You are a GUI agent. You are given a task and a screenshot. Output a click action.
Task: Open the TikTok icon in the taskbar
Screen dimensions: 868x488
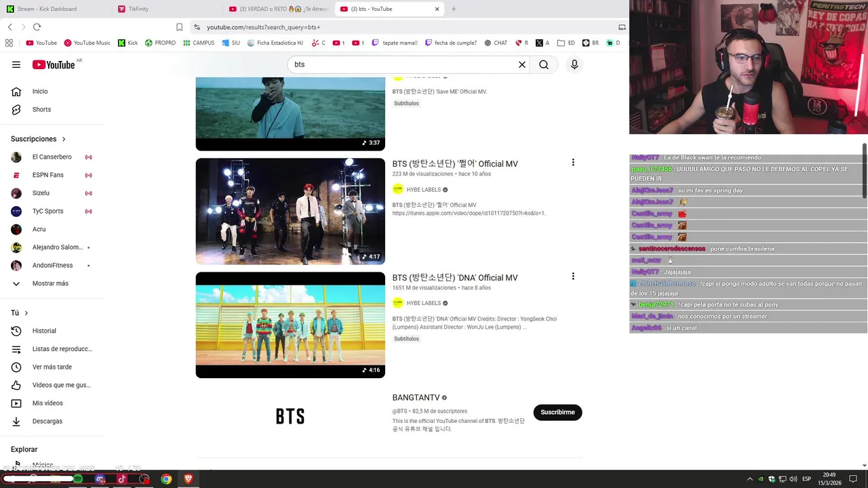point(122,479)
